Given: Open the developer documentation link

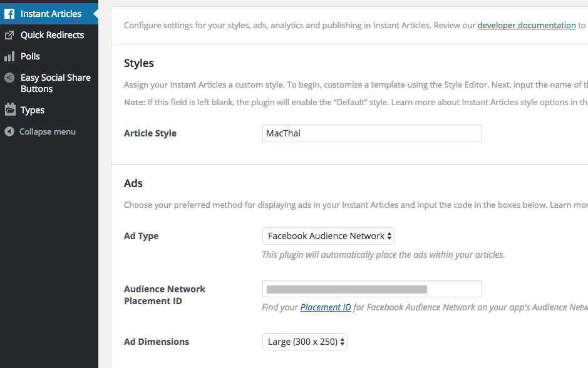Looking at the screenshot, I should pos(527,26).
